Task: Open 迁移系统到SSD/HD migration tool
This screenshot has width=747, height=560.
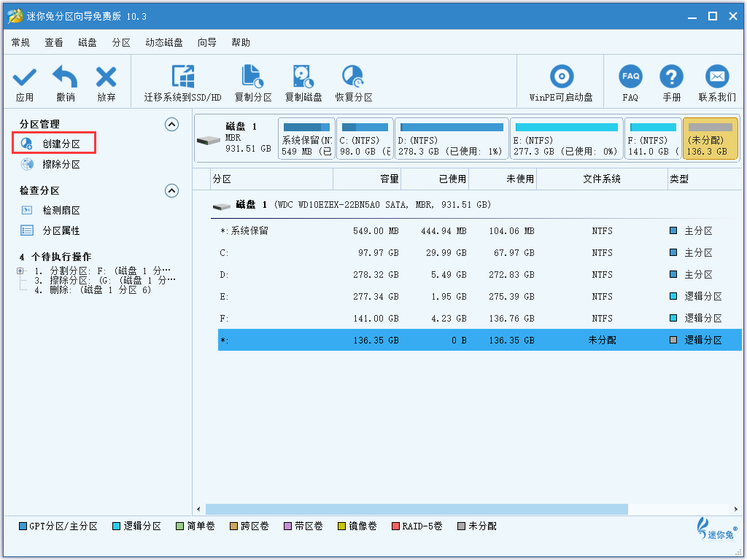Action: pyautogui.click(x=183, y=77)
